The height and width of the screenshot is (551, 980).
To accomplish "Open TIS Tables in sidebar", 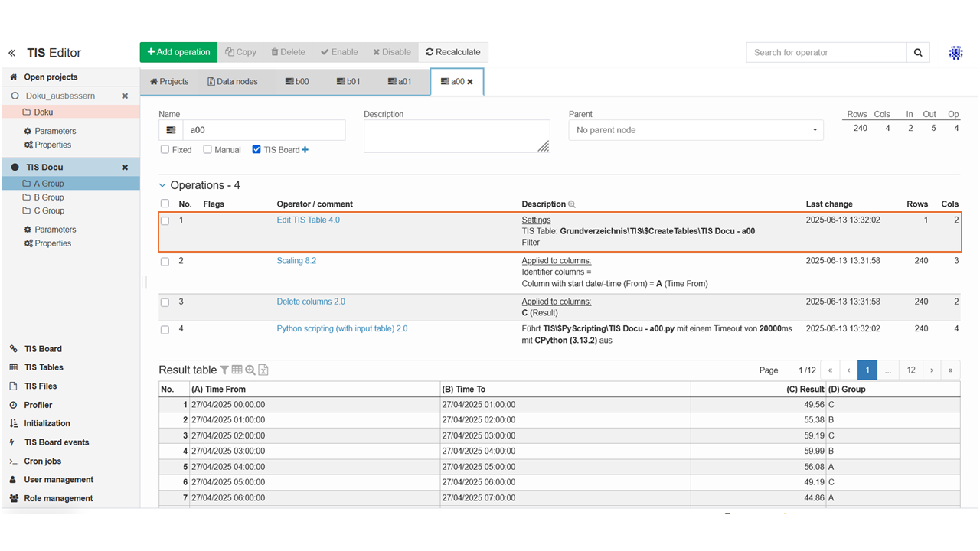I will click(x=44, y=367).
